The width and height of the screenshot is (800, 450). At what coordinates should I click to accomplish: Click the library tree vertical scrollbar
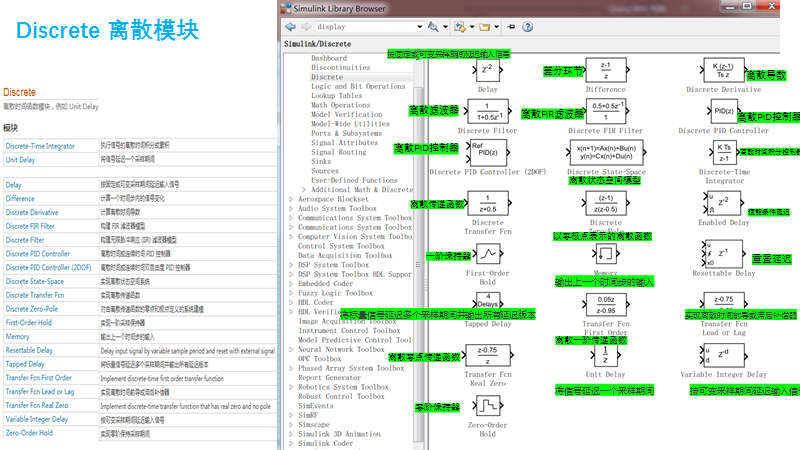[x=418, y=264]
